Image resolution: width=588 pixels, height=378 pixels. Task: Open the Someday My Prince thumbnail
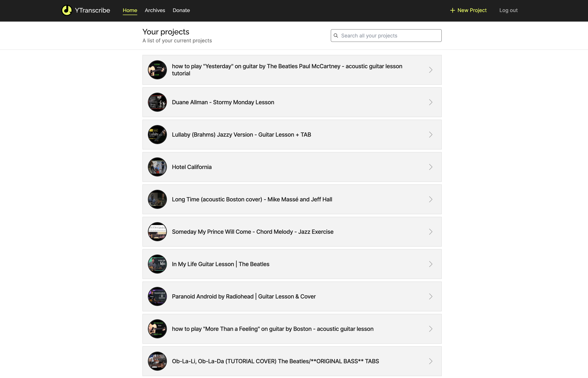pos(157,232)
